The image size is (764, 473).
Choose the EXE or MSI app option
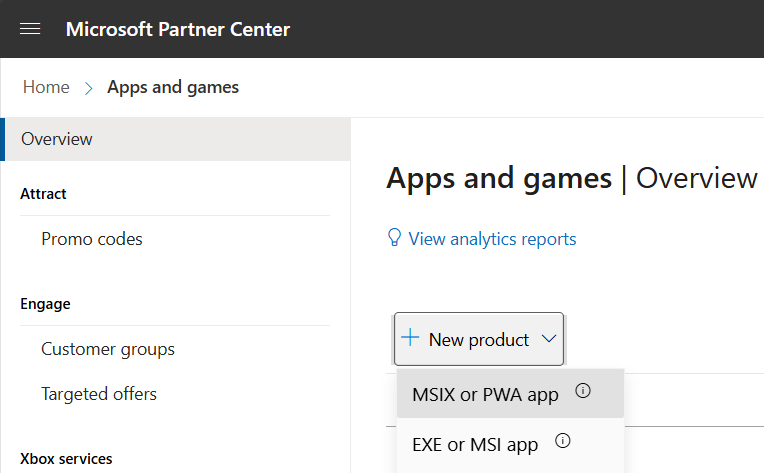pos(475,444)
